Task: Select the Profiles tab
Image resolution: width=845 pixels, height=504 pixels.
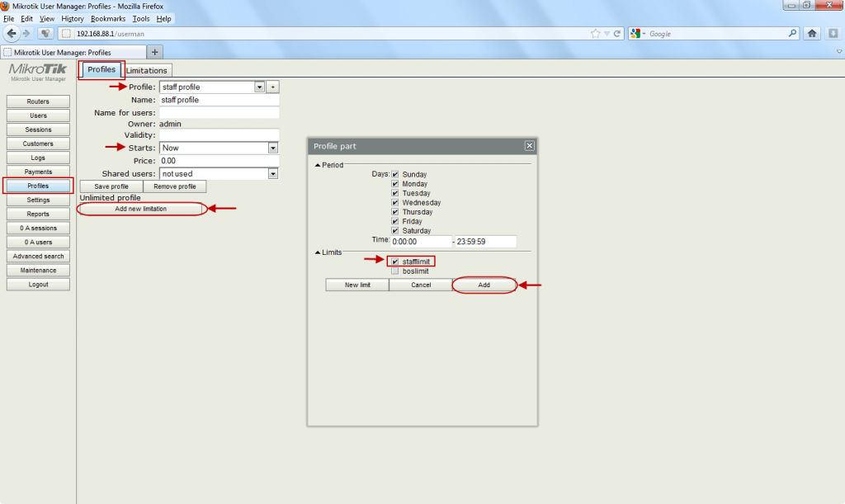Action: pyautogui.click(x=101, y=69)
